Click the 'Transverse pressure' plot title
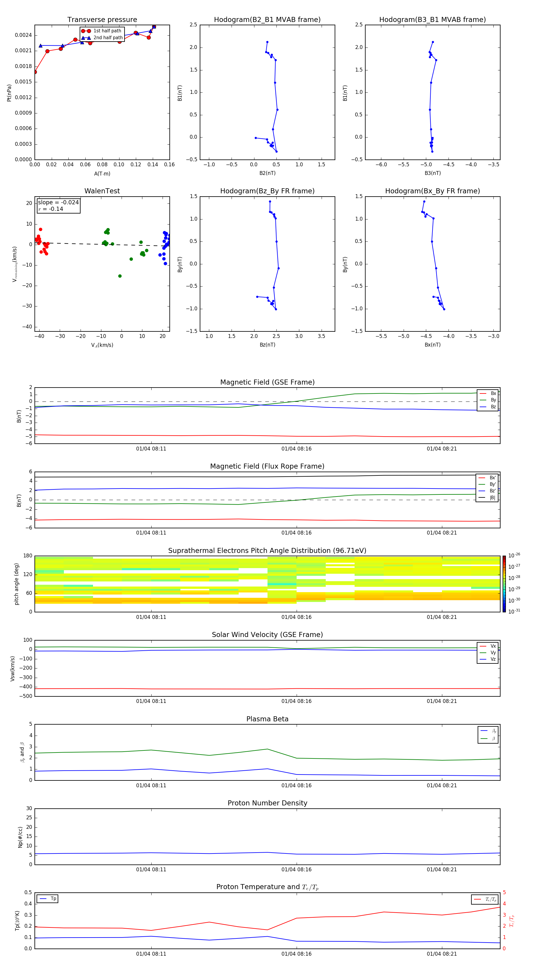Screen dimensions: 535x980 coord(102,20)
